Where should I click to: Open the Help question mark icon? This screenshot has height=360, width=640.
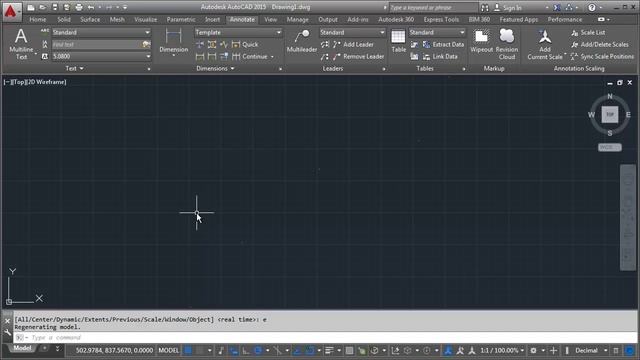click(x=592, y=7)
